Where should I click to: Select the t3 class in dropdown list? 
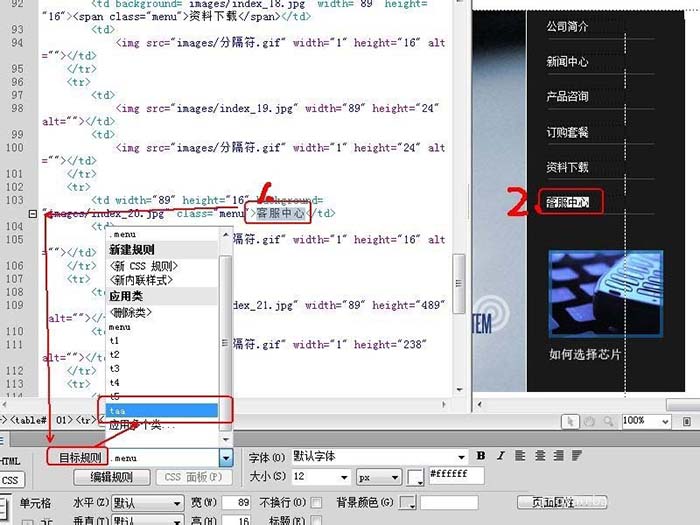click(114, 369)
